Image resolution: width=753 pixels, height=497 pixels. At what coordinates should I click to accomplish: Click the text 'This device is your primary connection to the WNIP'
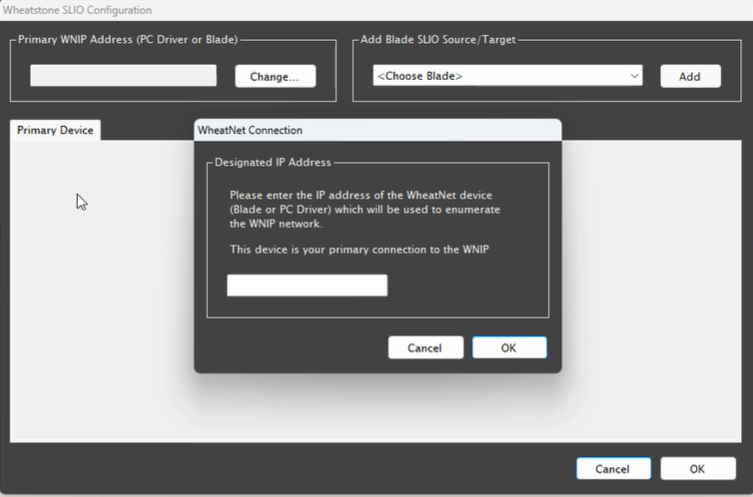pyautogui.click(x=359, y=250)
